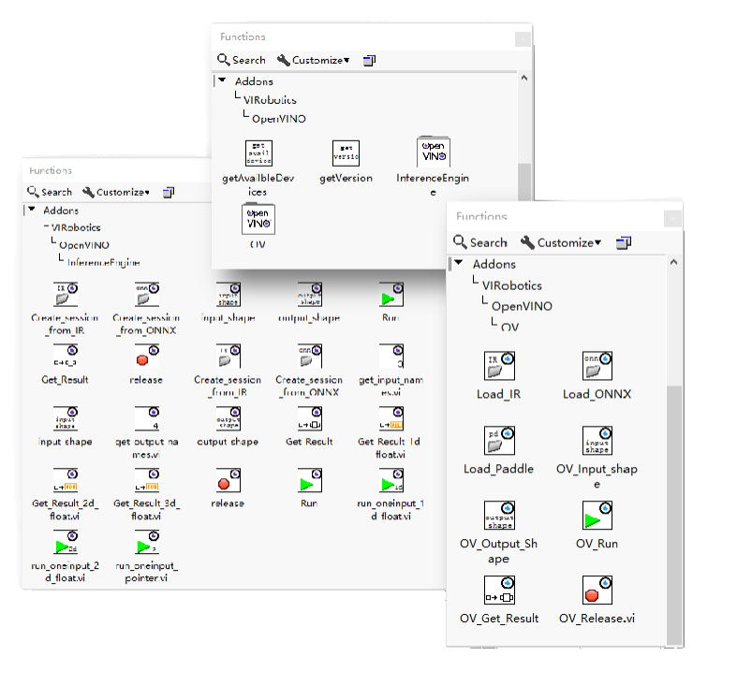Select output_shape icon in first row of InferenceEngine palette
This screenshot has height=700, width=737.
click(310, 295)
